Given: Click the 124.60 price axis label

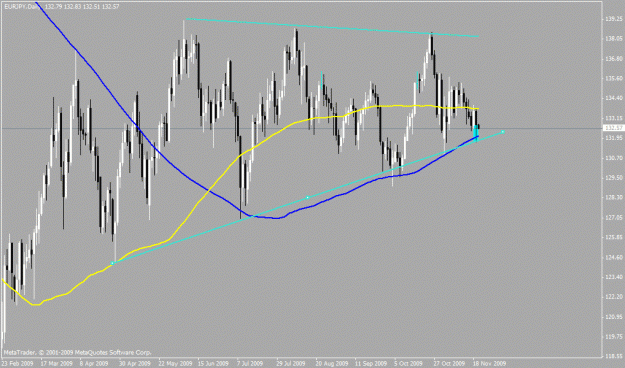Looking at the screenshot, I should click(614, 257).
